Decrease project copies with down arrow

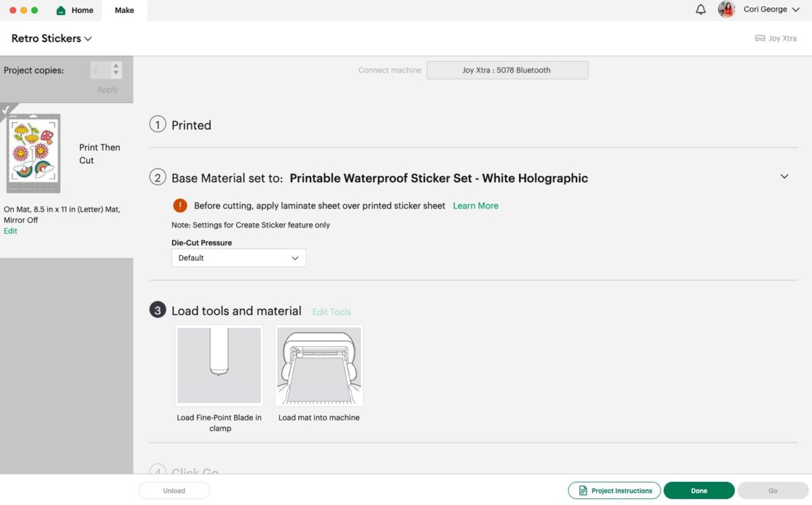pos(116,73)
